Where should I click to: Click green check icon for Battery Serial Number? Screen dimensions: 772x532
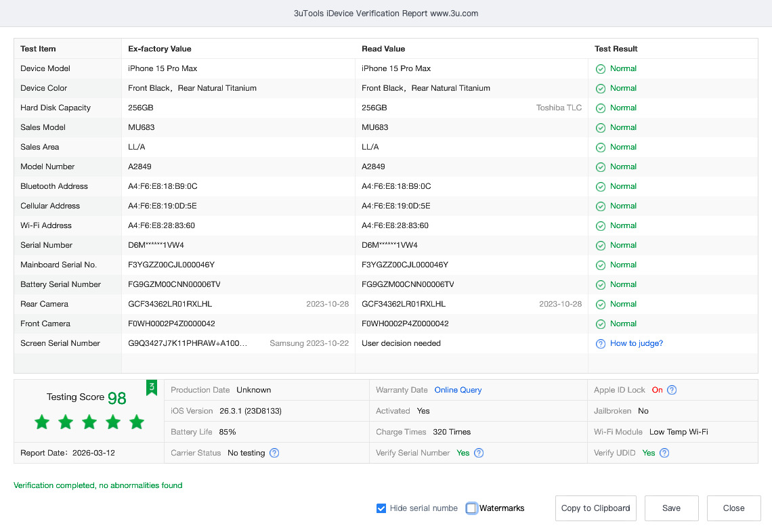click(600, 285)
